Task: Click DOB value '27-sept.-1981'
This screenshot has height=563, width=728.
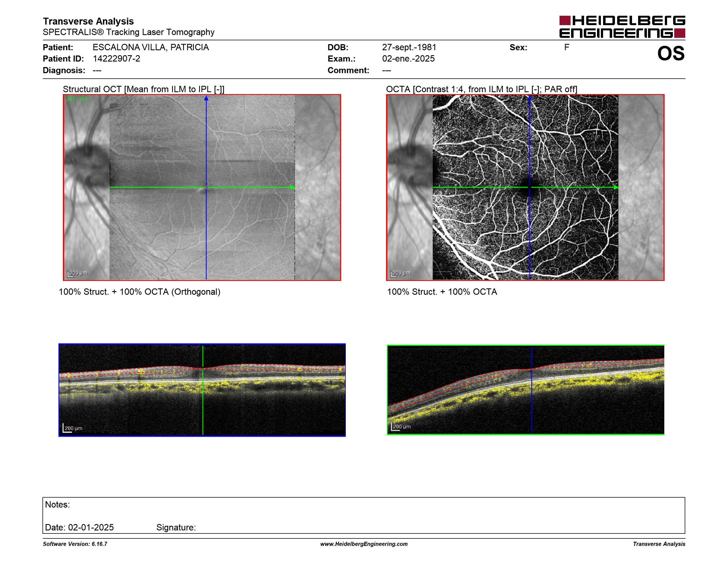Action: pos(409,47)
